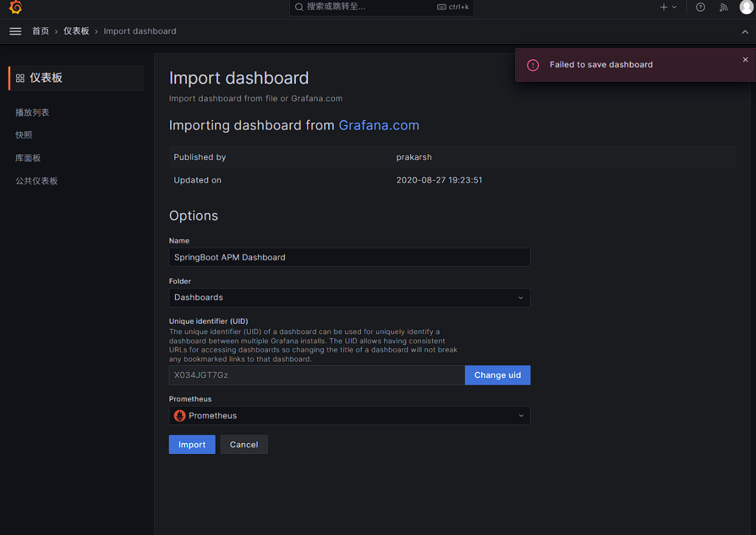This screenshot has width=756, height=535.
Task: Click the publisher name prakarsh
Action: click(414, 157)
